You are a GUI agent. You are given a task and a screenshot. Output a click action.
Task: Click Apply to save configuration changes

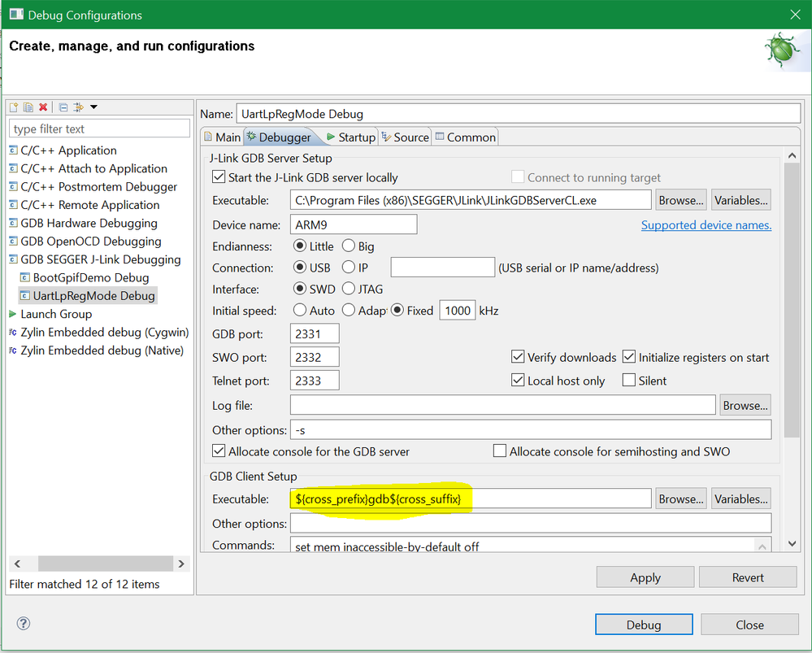coord(645,577)
